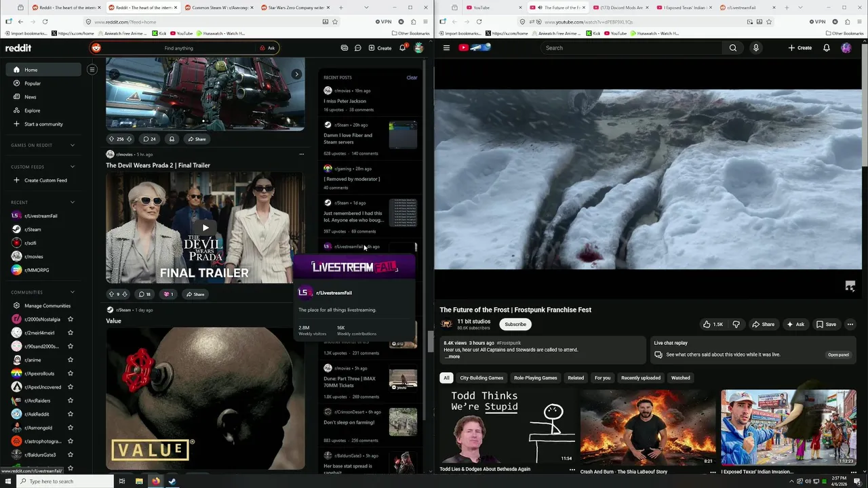This screenshot has height=488, width=868.
Task: Start YouTube voice search microphone
Action: [x=755, y=48]
